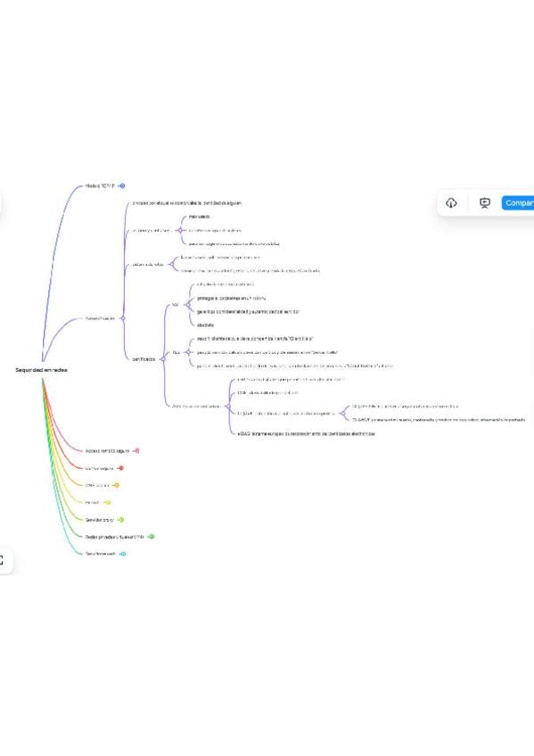The image size is (534, 756).
Task: Select the Autentificación topic label
Action: coord(100,318)
